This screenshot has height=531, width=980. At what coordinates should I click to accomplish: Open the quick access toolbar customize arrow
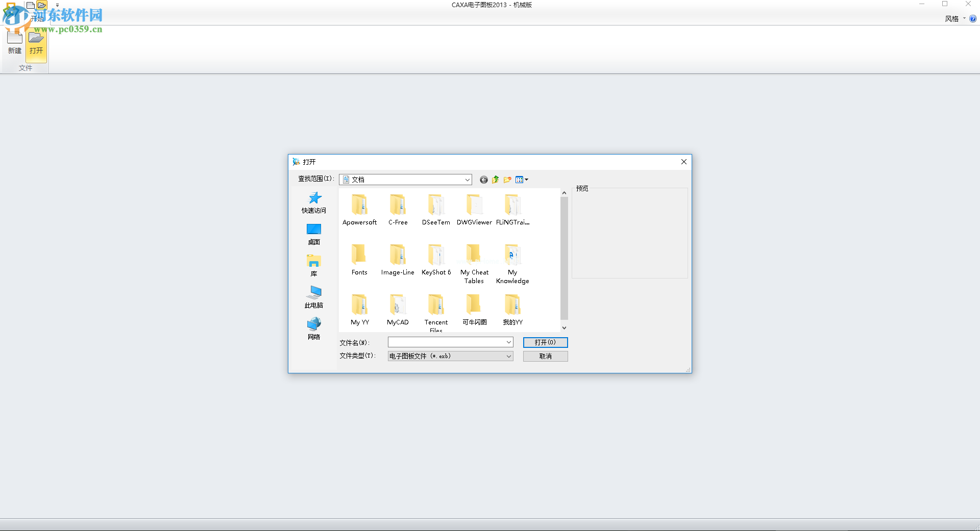click(x=57, y=6)
